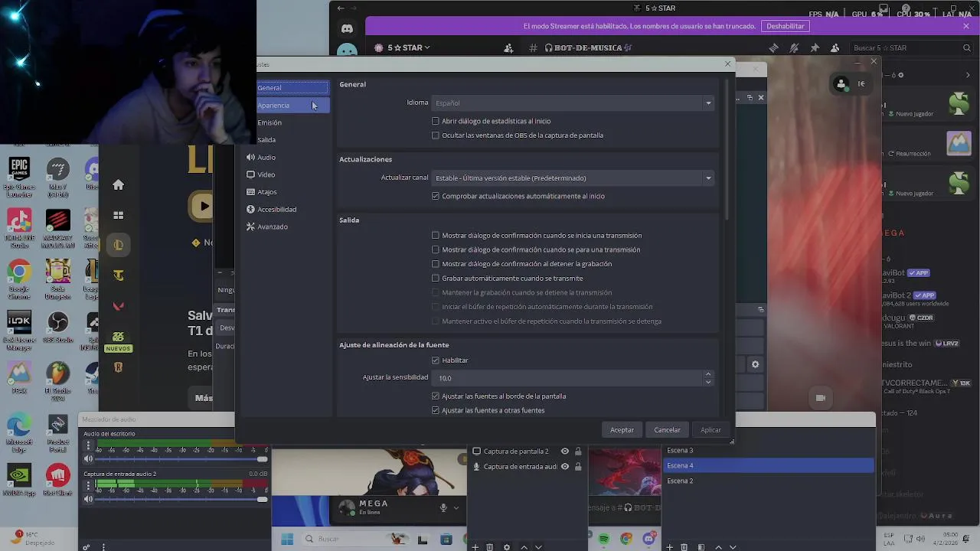Enable confirmation al detener la grabación
The width and height of the screenshot is (980, 551).
pos(436,264)
